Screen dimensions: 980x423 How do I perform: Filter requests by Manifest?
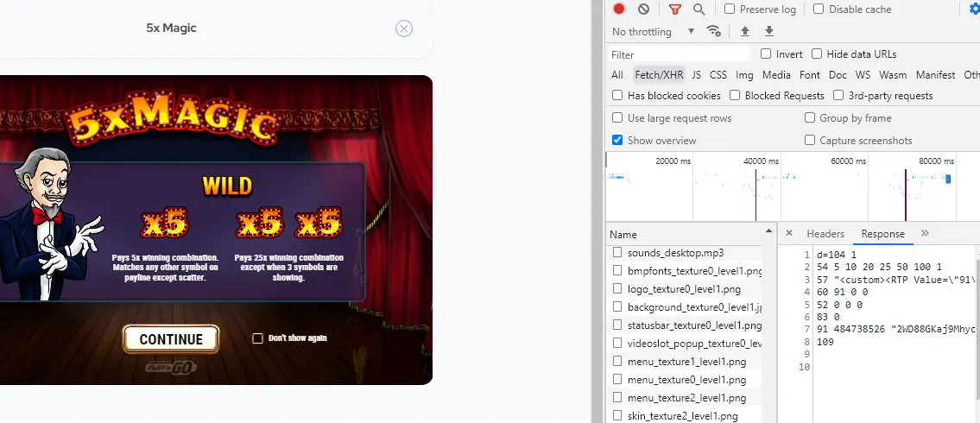[x=936, y=75]
